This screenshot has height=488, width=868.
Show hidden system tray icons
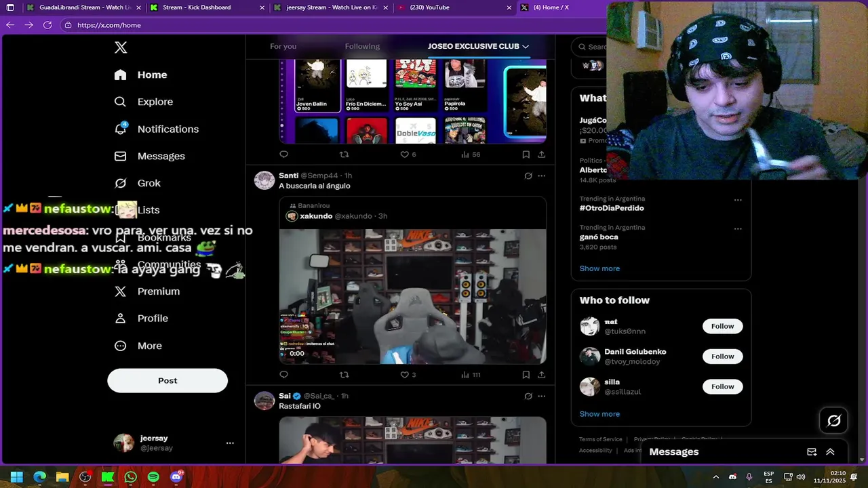pyautogui.click(x=716, y=477)
